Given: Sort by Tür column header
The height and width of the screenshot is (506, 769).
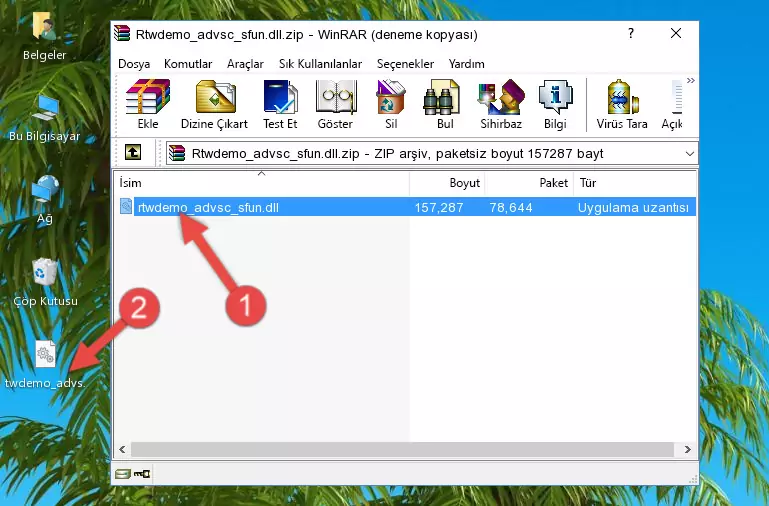Looking at the screenshot, I should (x=635, y=183).
